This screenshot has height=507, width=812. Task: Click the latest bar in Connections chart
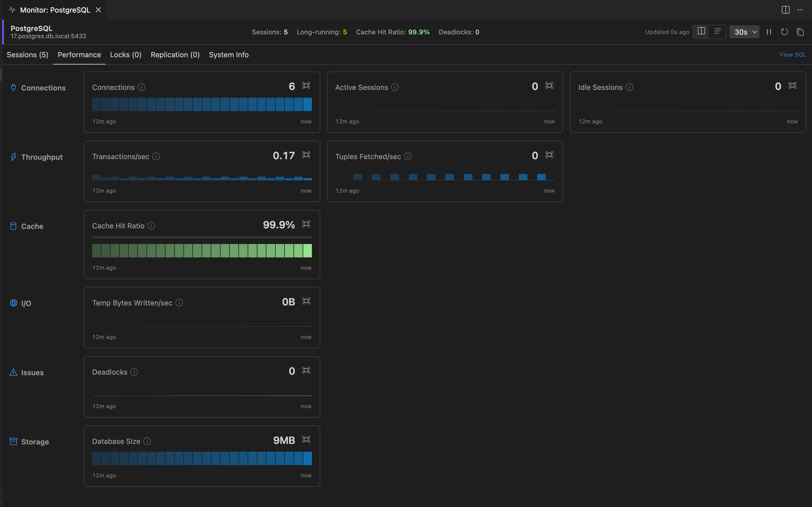(307, 104)
